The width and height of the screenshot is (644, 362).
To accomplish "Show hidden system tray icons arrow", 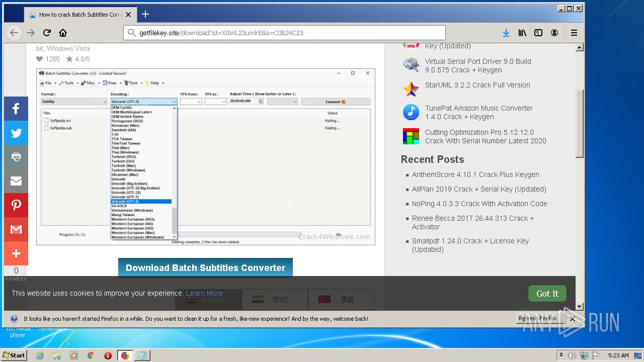I will coord(561,355).
